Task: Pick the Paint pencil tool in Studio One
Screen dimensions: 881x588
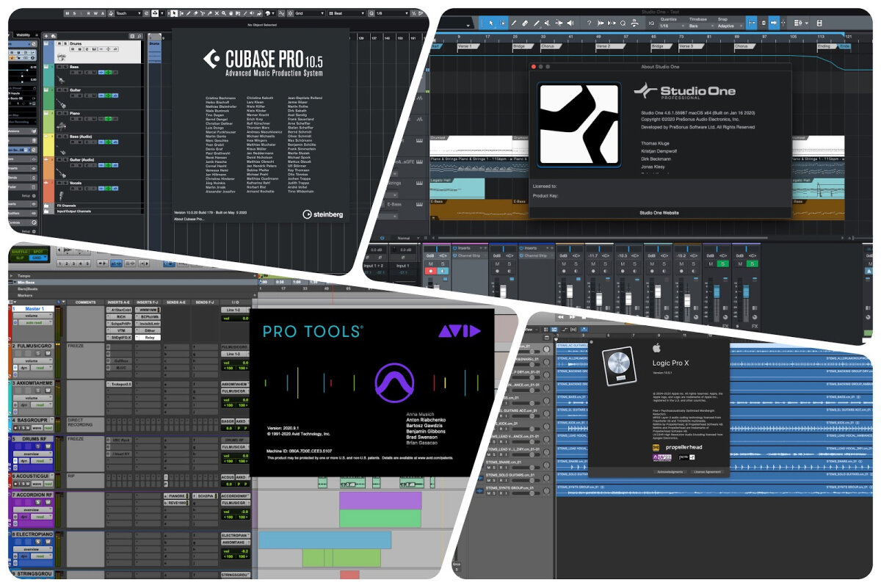Action: [x=537, y=23]
